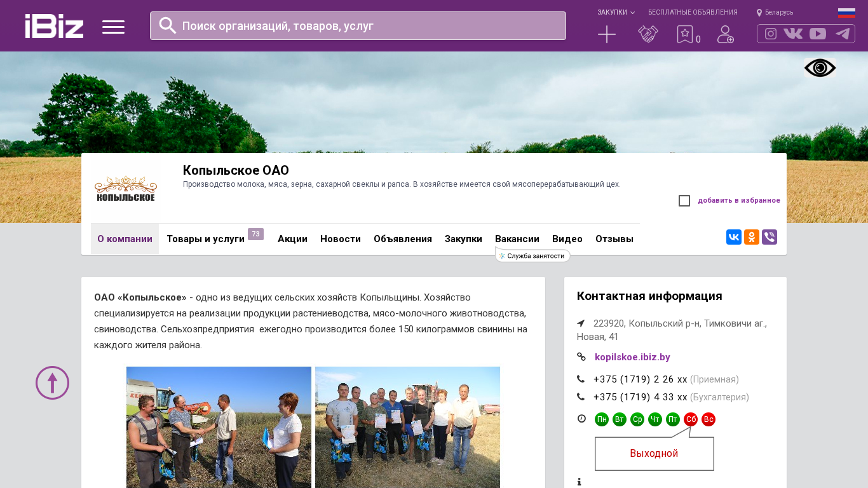868x488 pixels.
Task: Share page on Odnoklassniki
Action: 752,237
